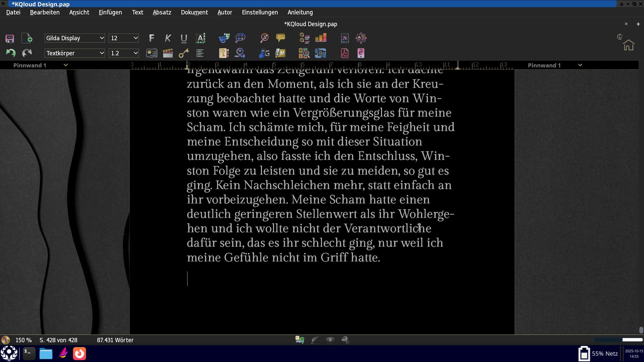Open the Dokument menu
Screen dimensions: 644x362
tap(194, 12)
